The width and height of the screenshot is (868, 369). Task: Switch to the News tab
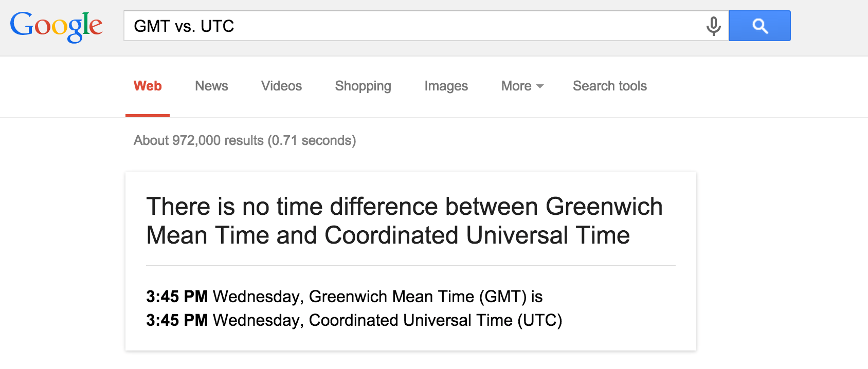[x=211, y=86]
